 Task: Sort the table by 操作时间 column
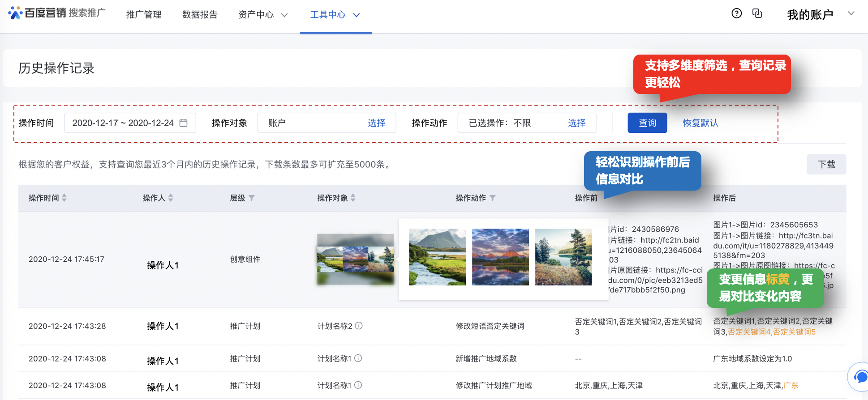click(64, 198)
